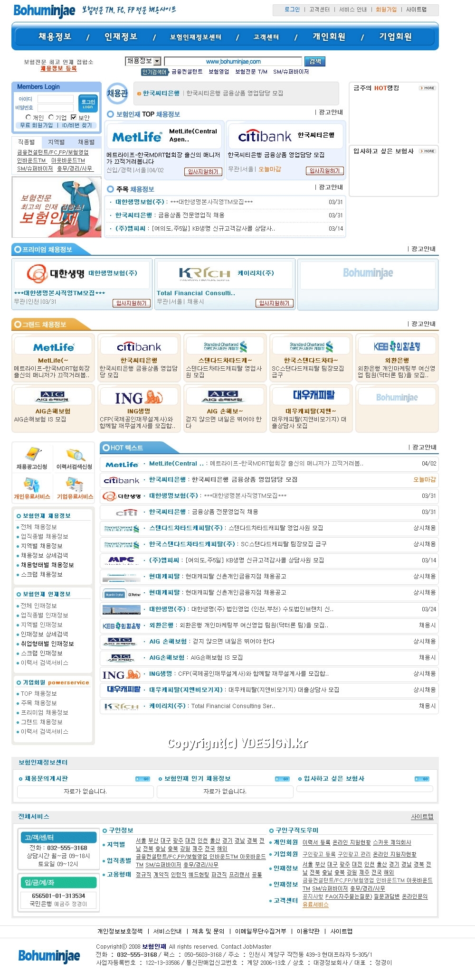Click 입사지원하기 on the 케이리치 premium card
This screenshot has height=980, width=475.
coord(275,303)
